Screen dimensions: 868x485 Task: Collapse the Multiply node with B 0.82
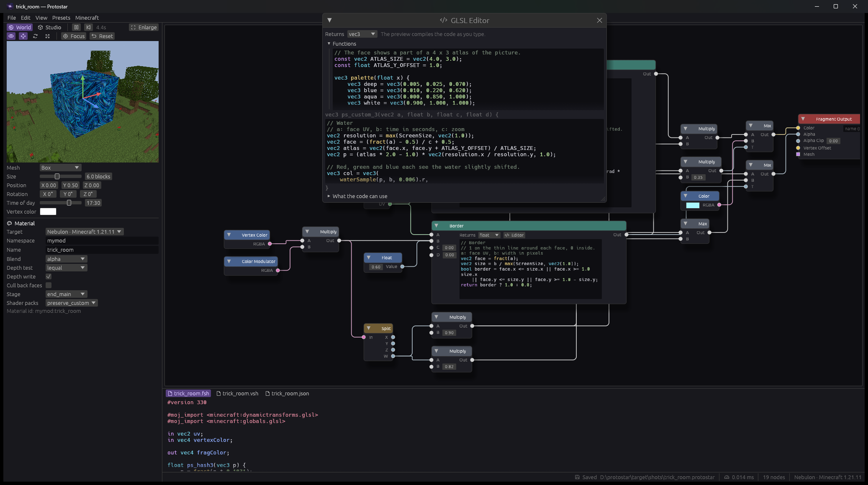coord(437,351)
